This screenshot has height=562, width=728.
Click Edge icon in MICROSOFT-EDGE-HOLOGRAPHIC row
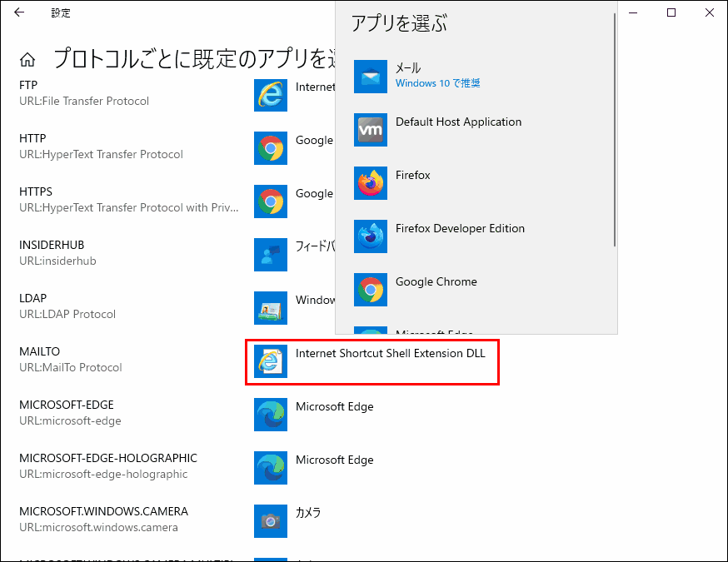click(270, 468)
